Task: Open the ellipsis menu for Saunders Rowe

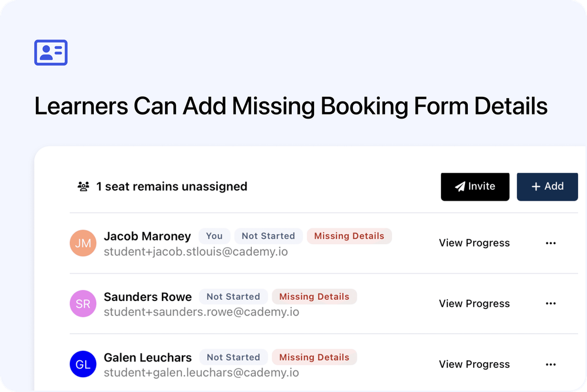Action: click(551, 303)
